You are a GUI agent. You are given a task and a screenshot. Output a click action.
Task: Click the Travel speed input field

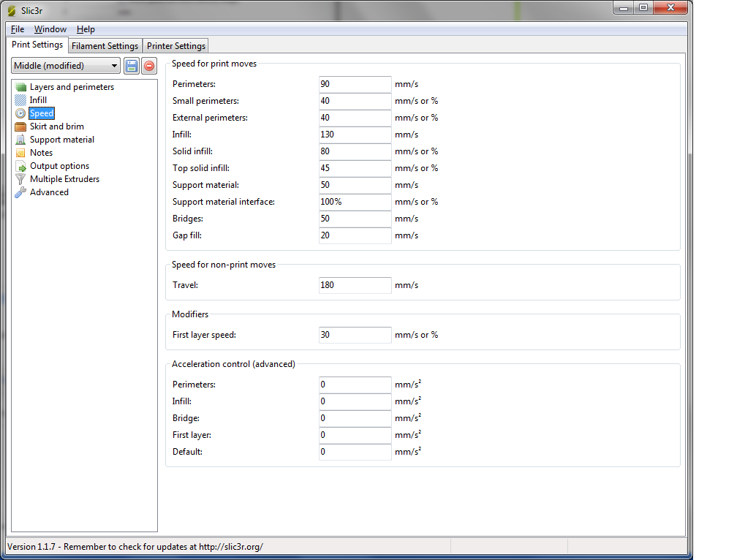point(355,285)
